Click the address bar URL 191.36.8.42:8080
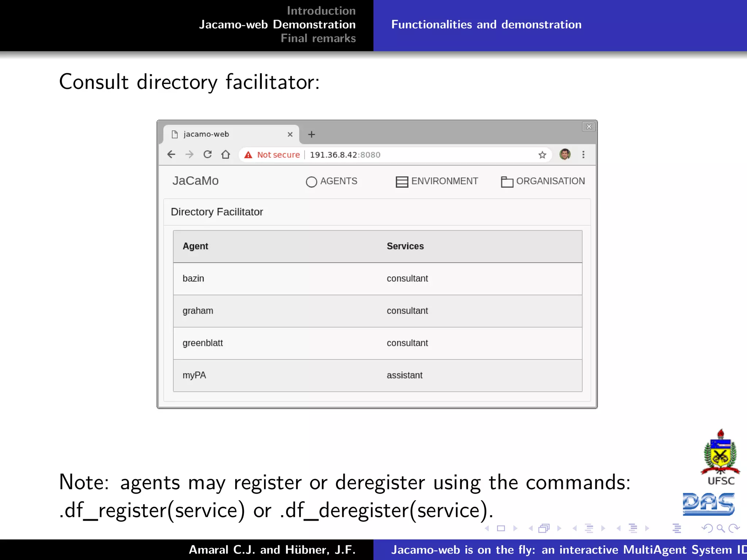 [x=345, y=155]
